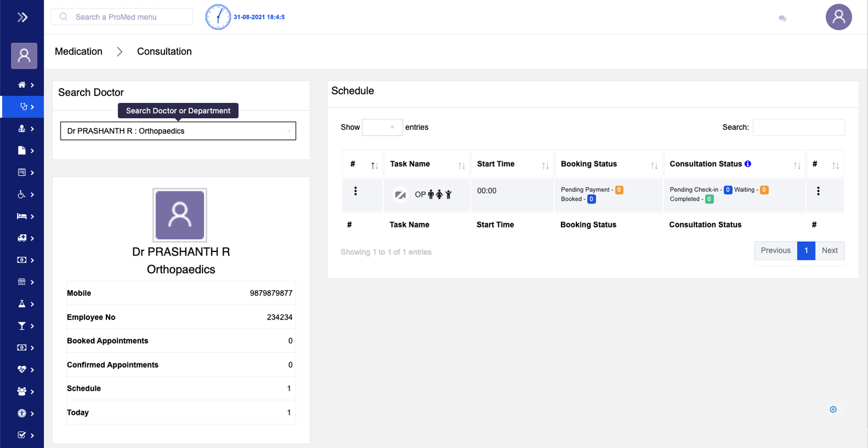Open row actions menu at right of OP row
Image resolution: width=868 pixels, height=448 pixels.
tap(818, 191)
